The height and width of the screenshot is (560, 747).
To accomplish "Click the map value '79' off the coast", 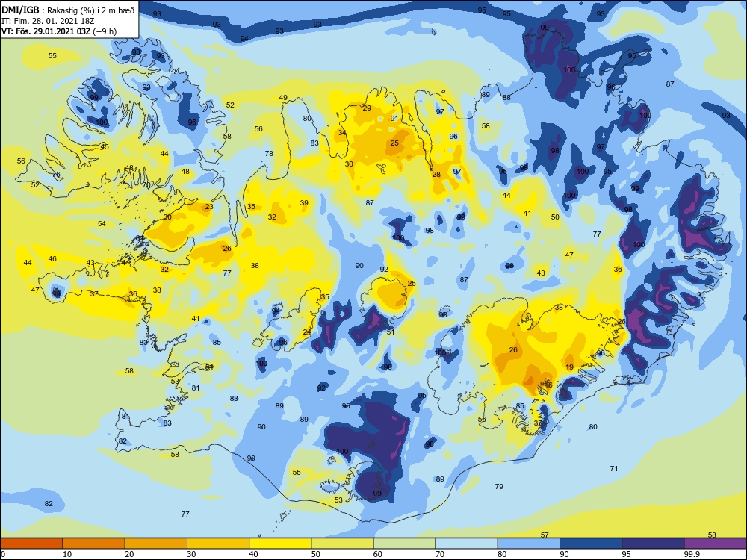I will coord(499,486).
